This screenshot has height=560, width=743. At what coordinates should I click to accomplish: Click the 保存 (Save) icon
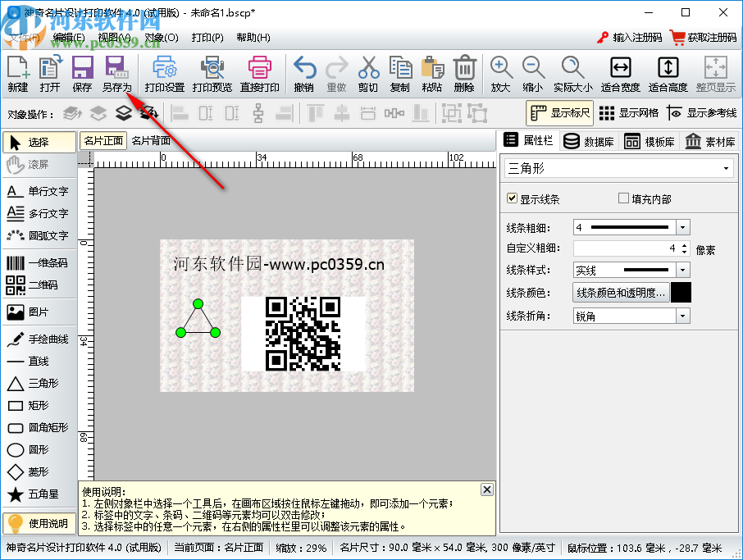82,74
